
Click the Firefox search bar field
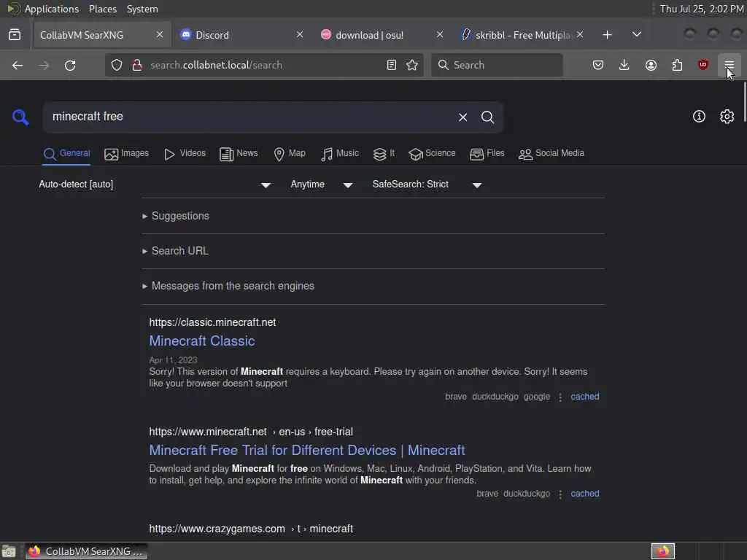497,65
